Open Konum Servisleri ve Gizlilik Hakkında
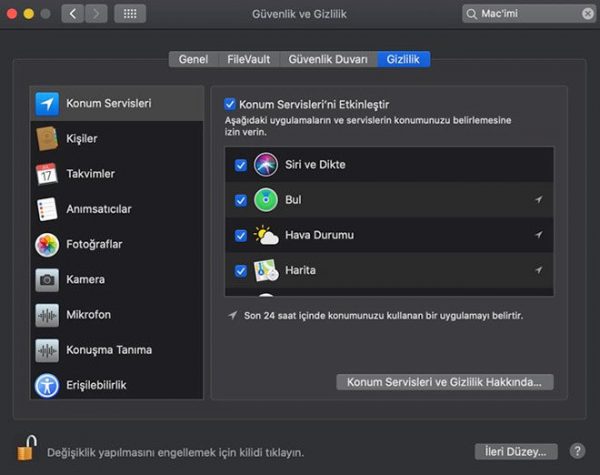Image resolution: width=600 pixels, height=475 pixels. (445, 382)
